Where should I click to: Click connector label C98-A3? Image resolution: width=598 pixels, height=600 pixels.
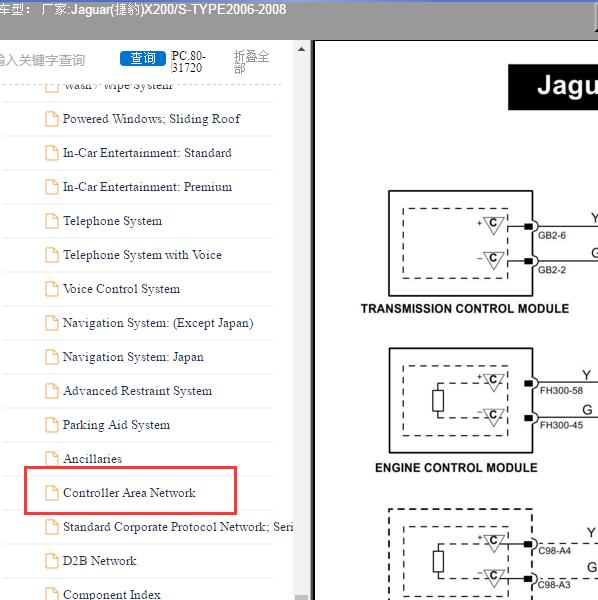tap(554, 584)
